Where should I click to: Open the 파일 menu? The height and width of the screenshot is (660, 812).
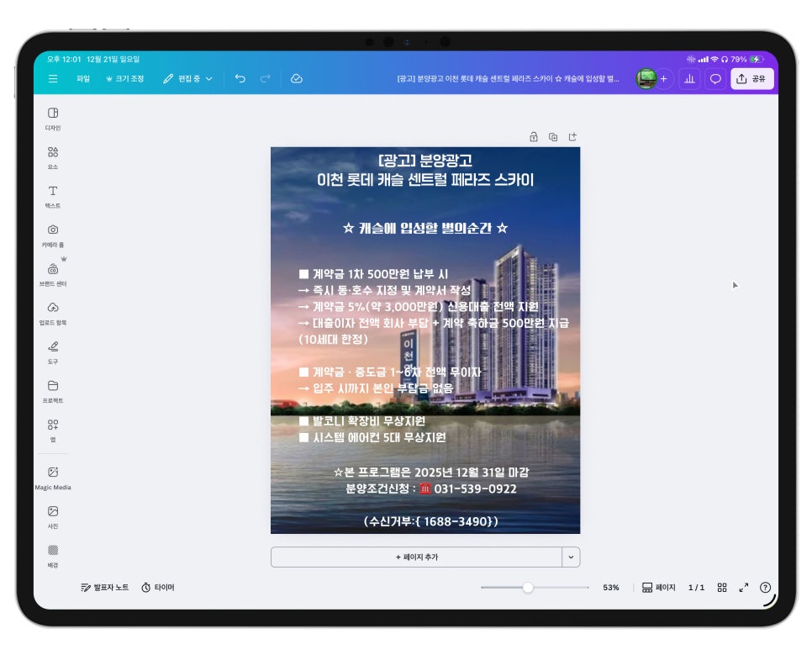(83, 79)
